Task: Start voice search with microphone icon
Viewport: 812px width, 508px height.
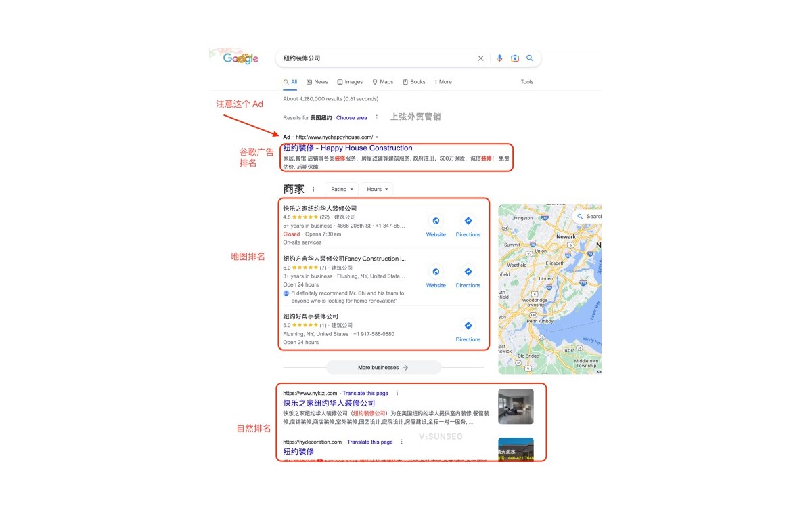Action: click(x=499, y=58)
